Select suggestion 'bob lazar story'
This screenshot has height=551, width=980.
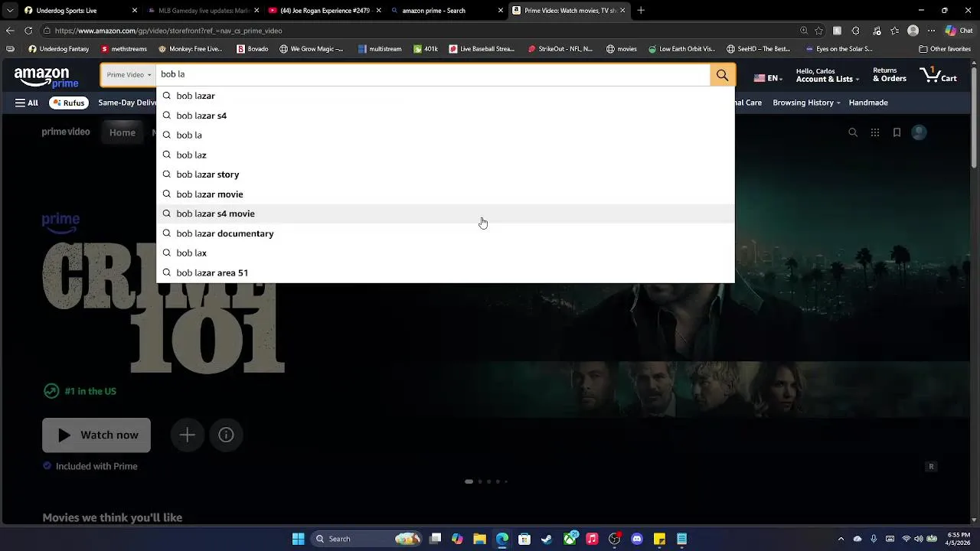pyautogui.click(x=446, y=174)
